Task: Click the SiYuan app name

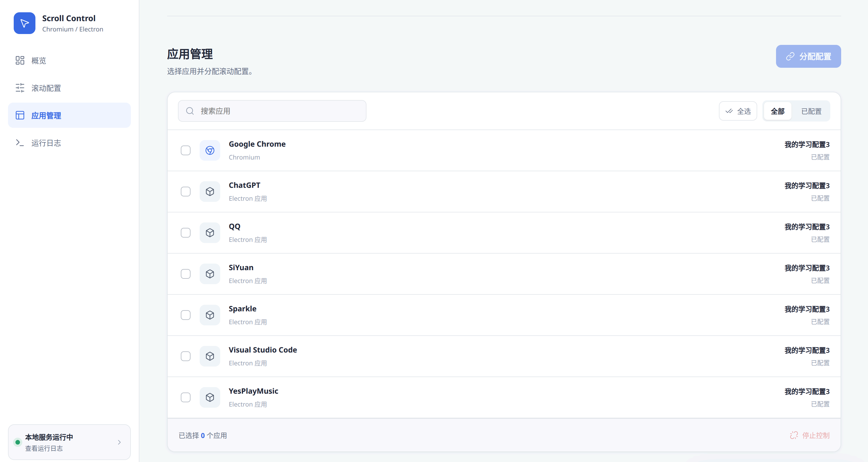Action: pyautogui.click(x=241, y=267)
